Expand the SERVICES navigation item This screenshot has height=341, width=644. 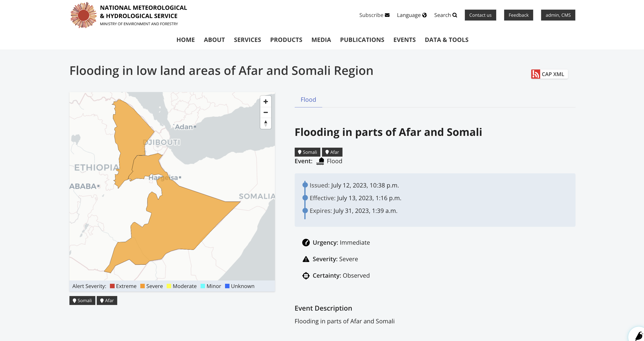[247, 40]
